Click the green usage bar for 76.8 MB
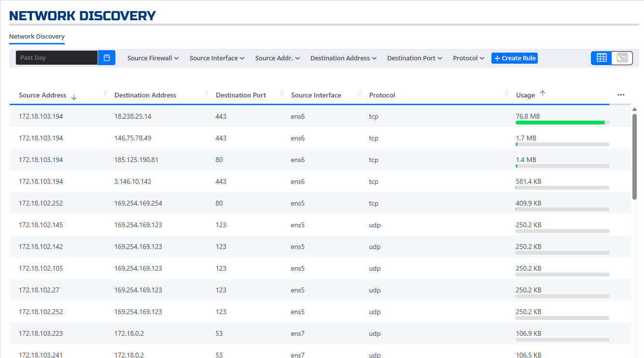Image resolution: width=644 pixels, height=358 pixels. 560,123
